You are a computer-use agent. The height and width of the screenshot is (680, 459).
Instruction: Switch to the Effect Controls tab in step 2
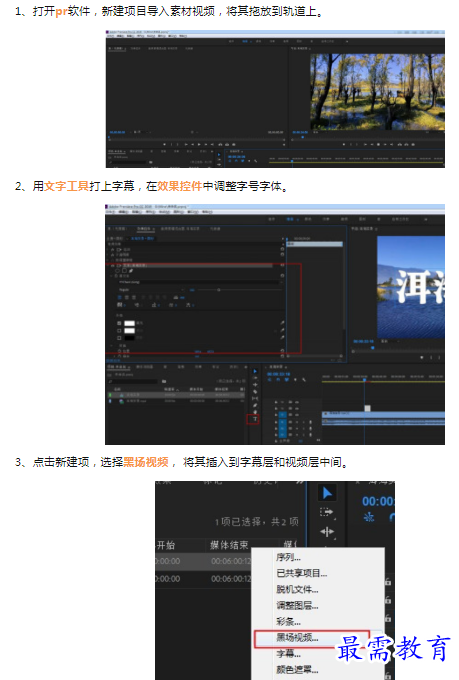pyautogui.click(x=144, y=229)
